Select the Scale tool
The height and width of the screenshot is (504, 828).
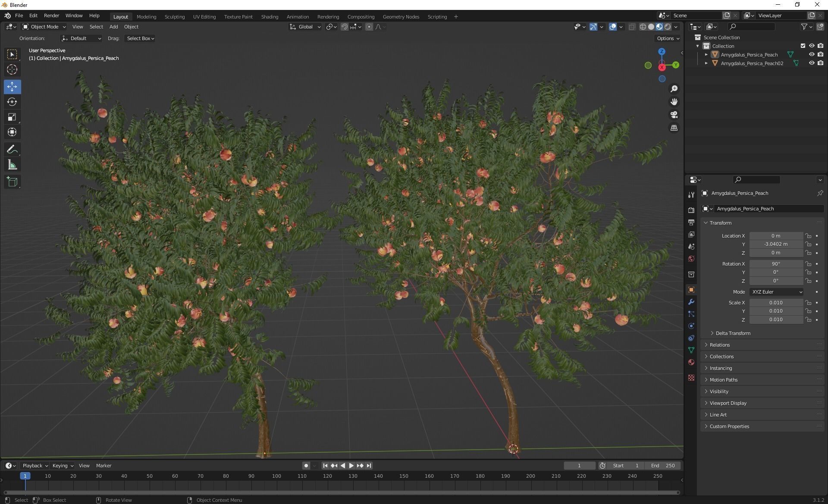point(12,117)
